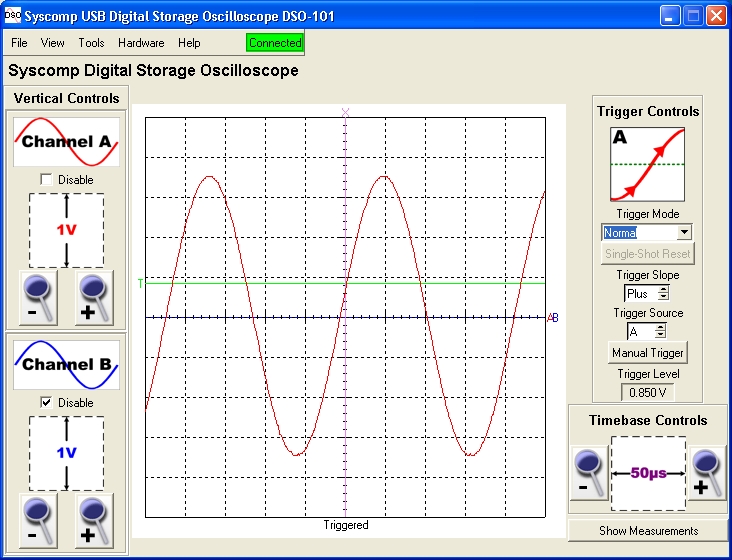Click the Channel A red waveform icon

click(66, 141)
